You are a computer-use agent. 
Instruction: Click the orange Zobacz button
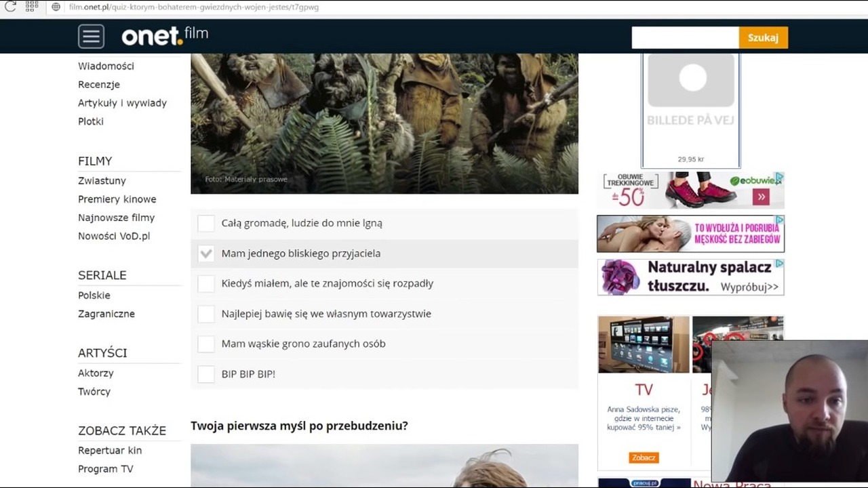644,457
